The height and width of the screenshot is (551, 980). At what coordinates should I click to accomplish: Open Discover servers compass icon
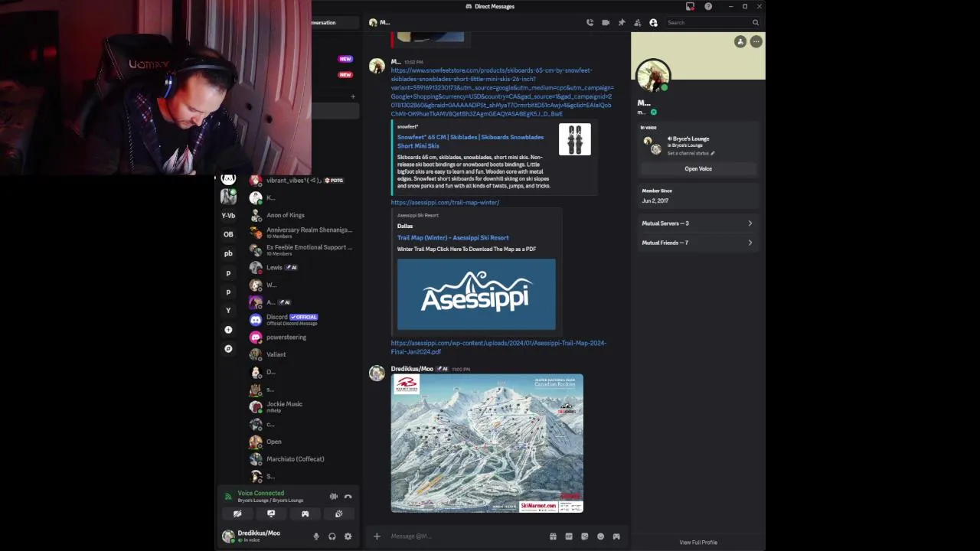(228, 349)
